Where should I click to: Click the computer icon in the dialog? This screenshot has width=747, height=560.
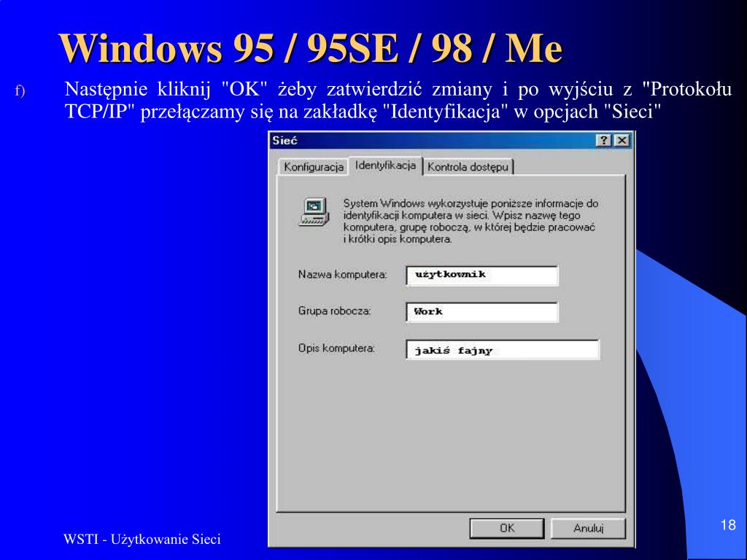(x=314, y=212)
